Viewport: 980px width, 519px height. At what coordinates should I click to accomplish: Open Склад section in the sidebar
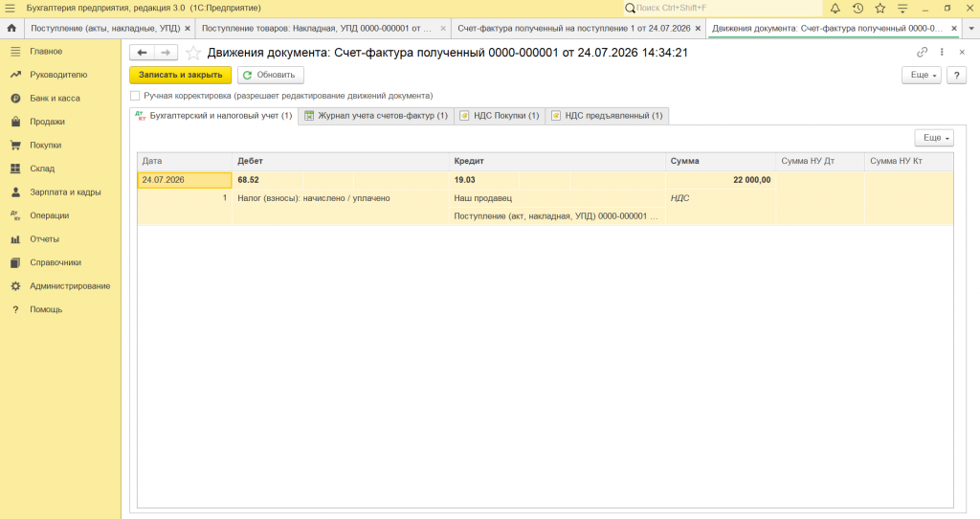(42, 169)
